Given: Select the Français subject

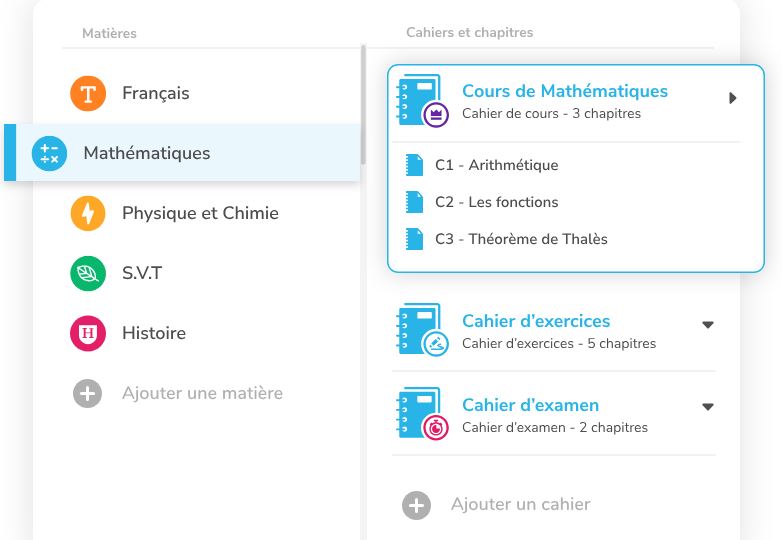Looking at the screenshot, I should 156,94.
